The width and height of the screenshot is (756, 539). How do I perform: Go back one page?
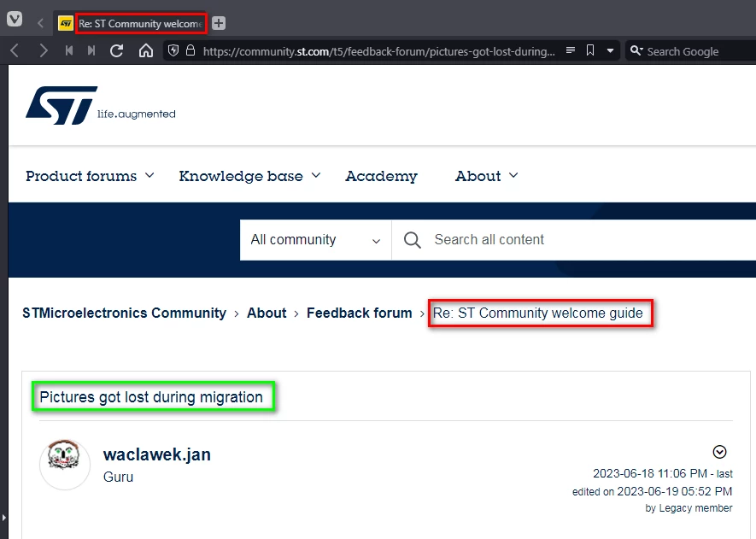click(x=15, y=50)
